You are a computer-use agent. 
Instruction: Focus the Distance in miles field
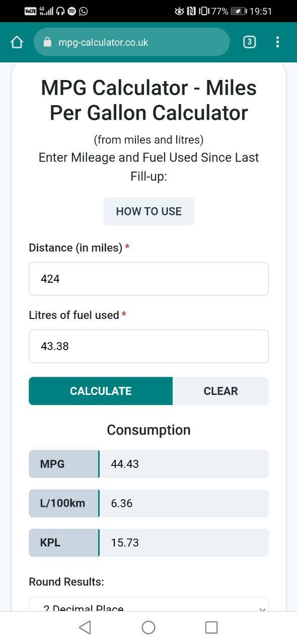(x=148, y=279)
